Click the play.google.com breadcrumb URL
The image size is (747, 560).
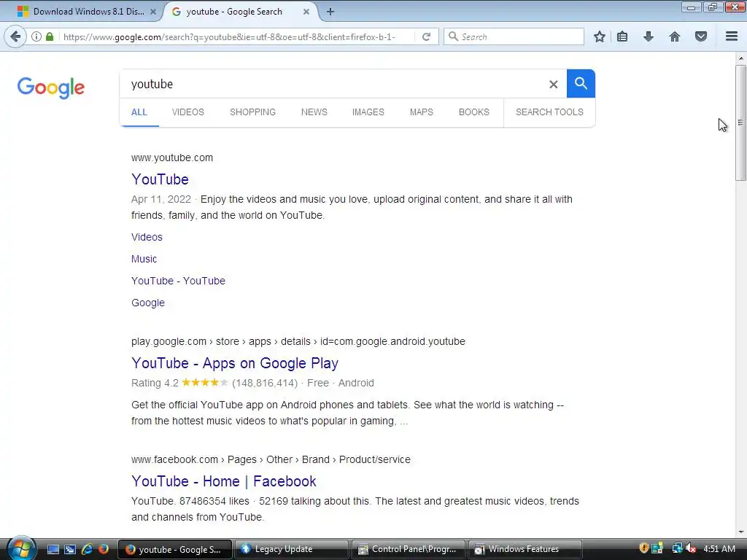click(x=298, y=341)
